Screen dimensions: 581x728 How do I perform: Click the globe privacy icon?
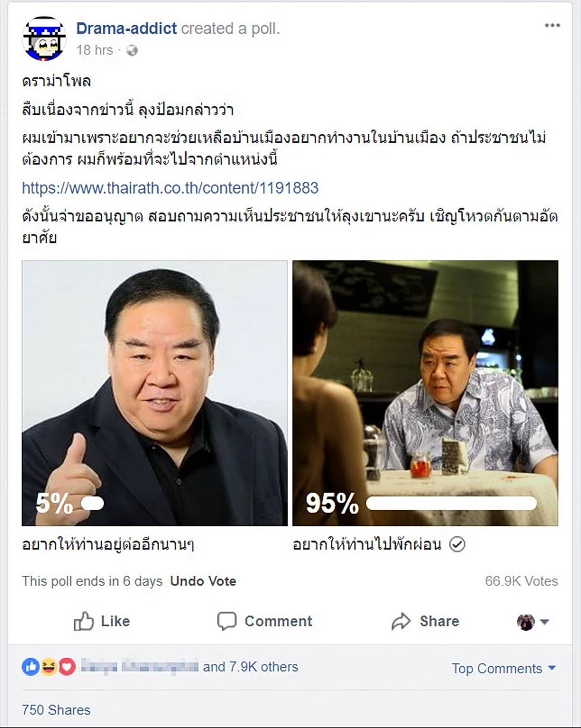[132, 51]
